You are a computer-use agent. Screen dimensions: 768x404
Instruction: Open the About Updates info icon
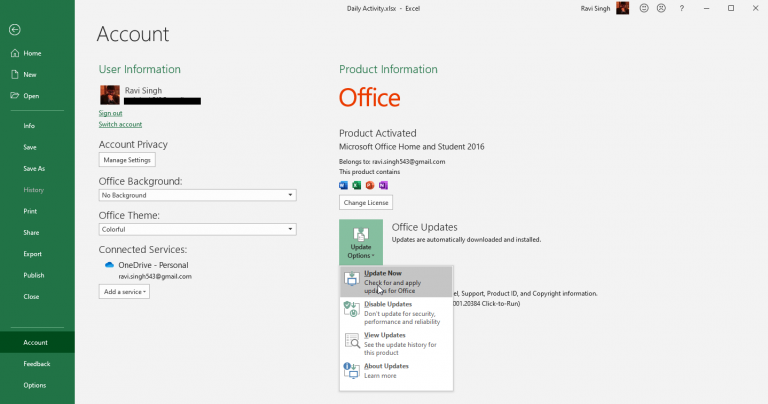[351, 371]
